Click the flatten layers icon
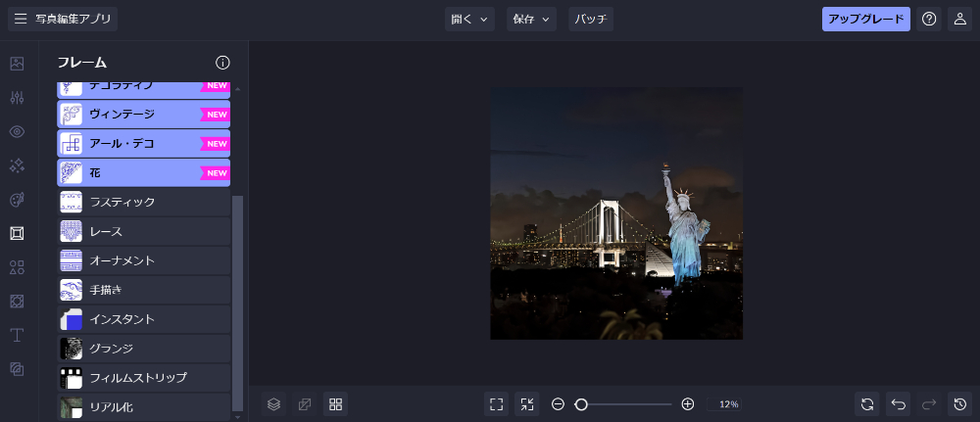 click(x=305, y=404)
